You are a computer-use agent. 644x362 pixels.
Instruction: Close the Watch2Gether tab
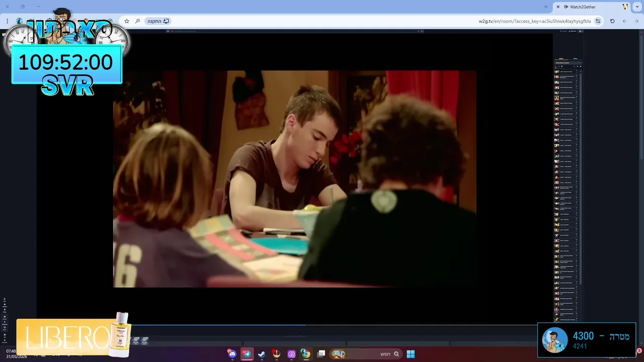tap(558, 7)
